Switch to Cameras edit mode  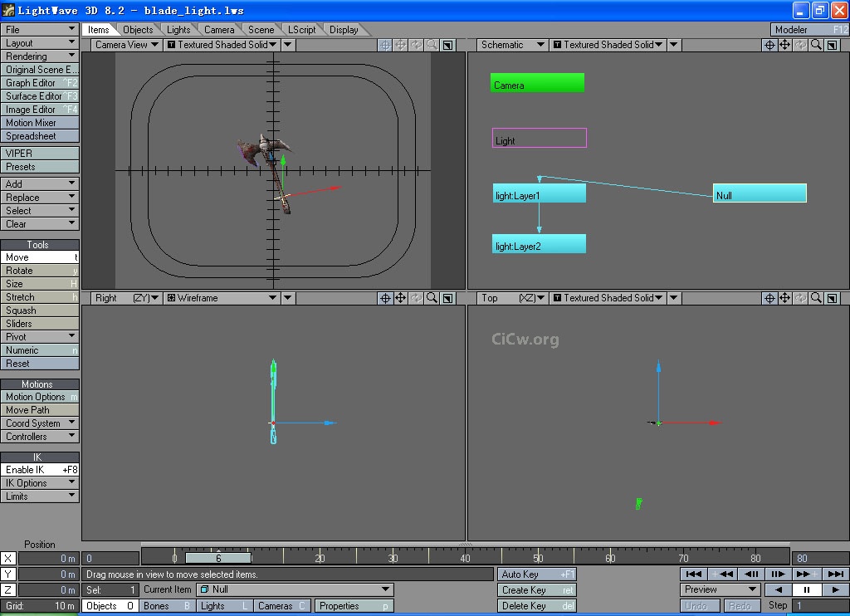tap(282, 606)
